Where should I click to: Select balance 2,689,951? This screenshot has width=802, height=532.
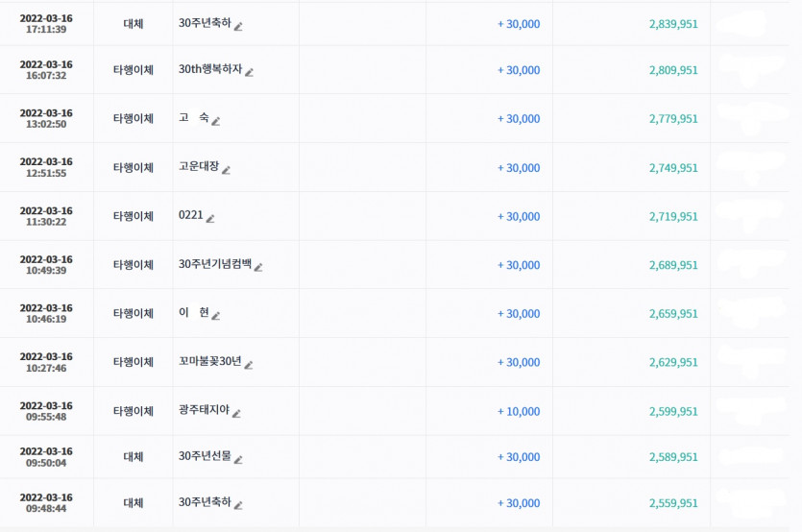point(673,265)
